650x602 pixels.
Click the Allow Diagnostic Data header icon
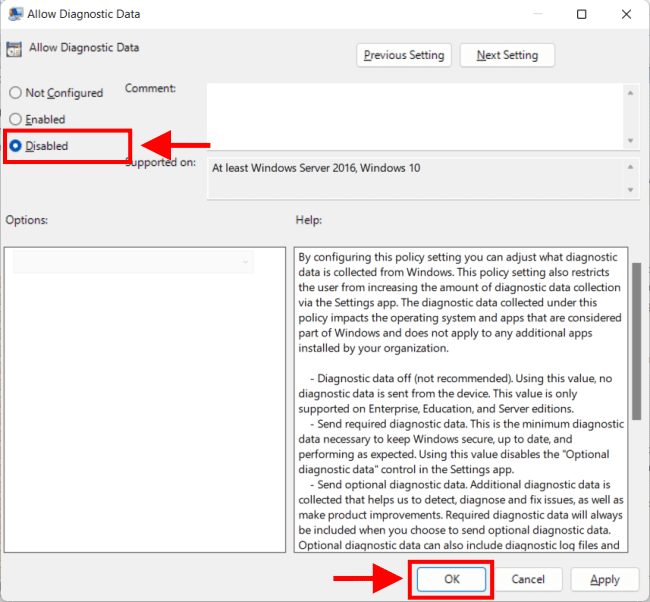click(14, 49)
